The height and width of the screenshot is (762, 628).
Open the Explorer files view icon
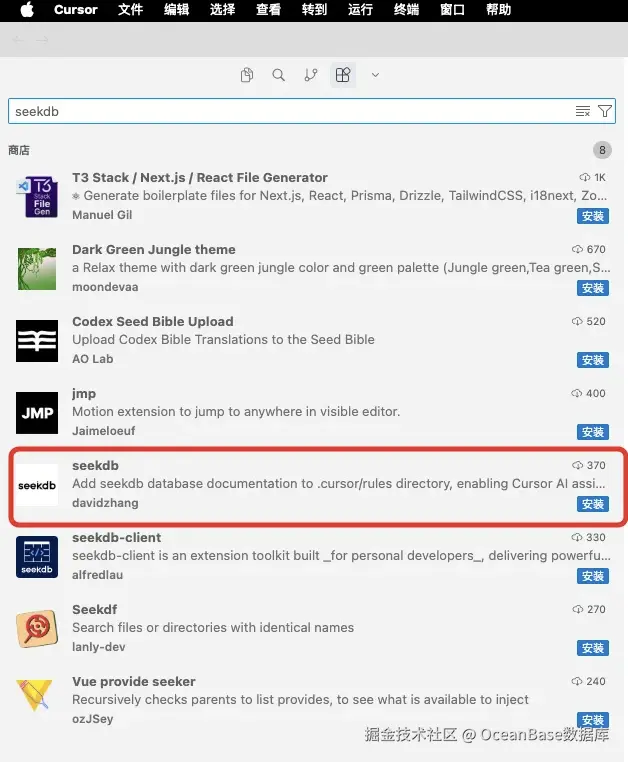(x=247, y=75)
